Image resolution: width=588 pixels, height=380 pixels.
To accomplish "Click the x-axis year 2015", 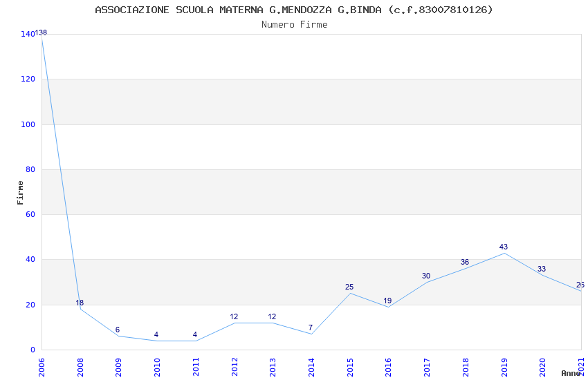I will (350, 367).
